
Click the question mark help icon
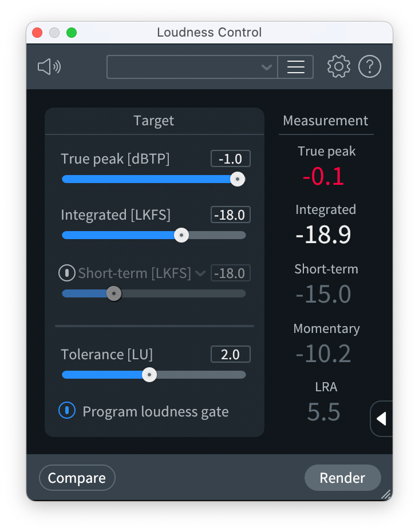[370, 67]
